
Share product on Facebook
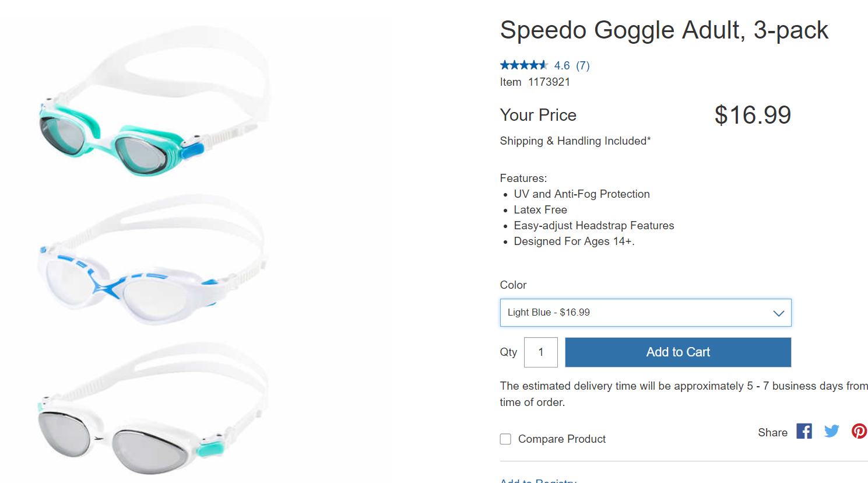[x=804, y=431]
